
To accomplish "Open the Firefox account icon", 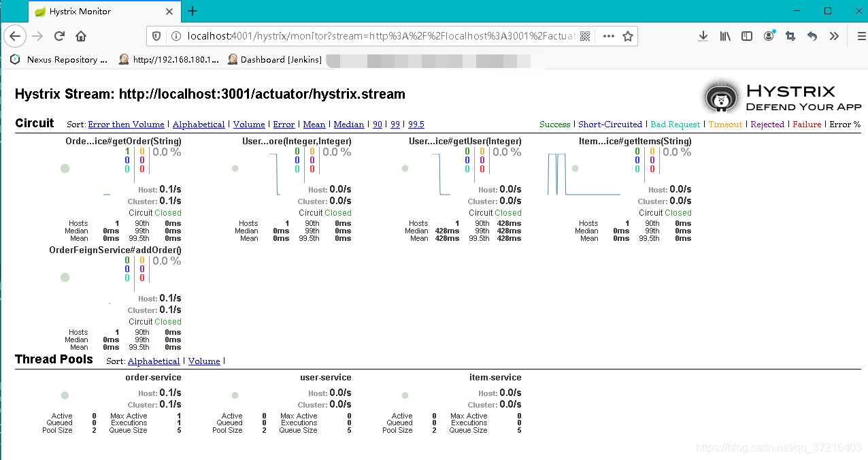I will pyautogui.click(x=769, y=36).
